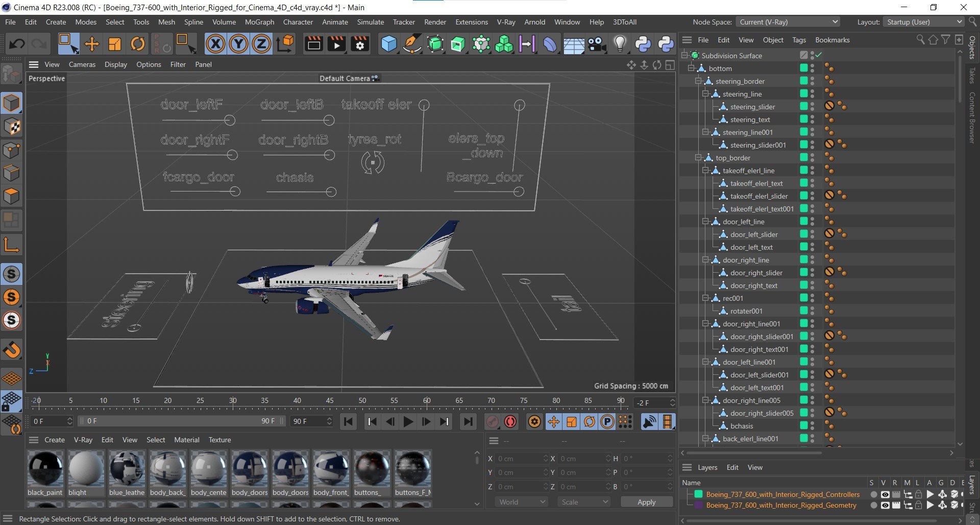Open Material Manager Texture menu

[219, 440]
